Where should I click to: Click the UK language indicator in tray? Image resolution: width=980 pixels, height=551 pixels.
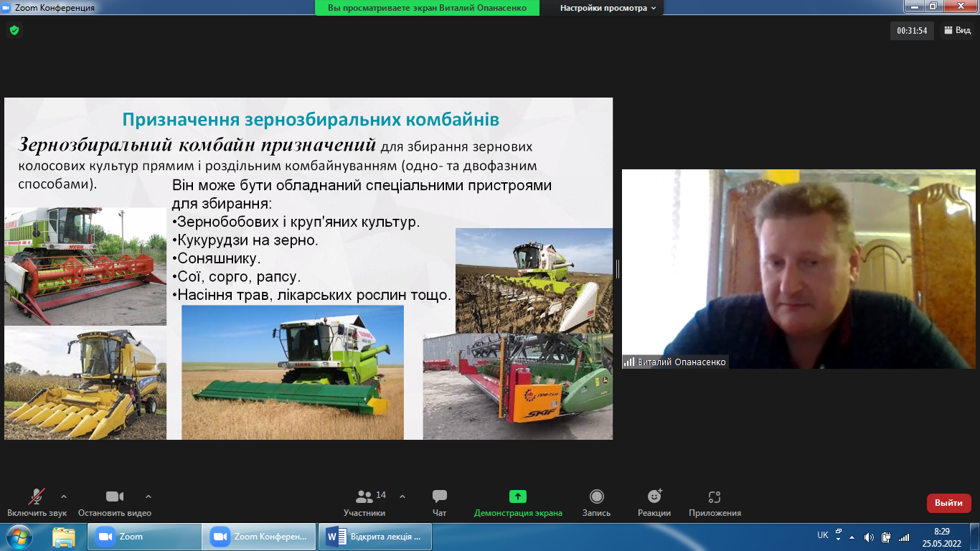click(823, 535)
